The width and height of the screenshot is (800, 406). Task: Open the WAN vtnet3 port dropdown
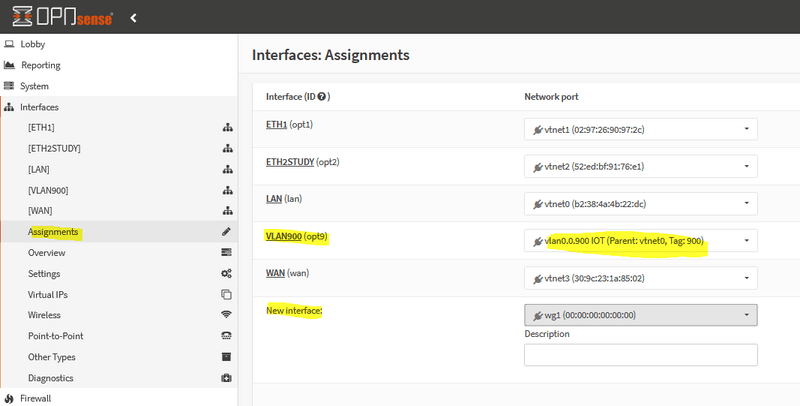(640, 278)
